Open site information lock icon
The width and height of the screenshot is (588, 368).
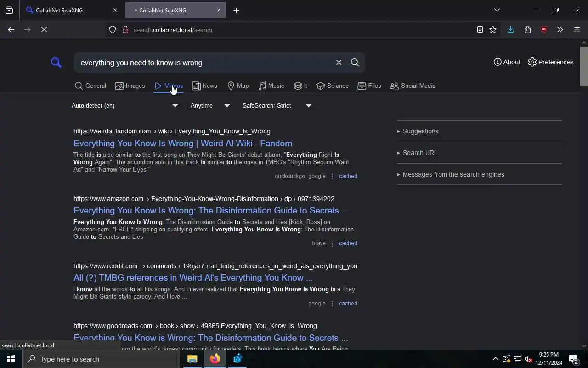(125, 30)
